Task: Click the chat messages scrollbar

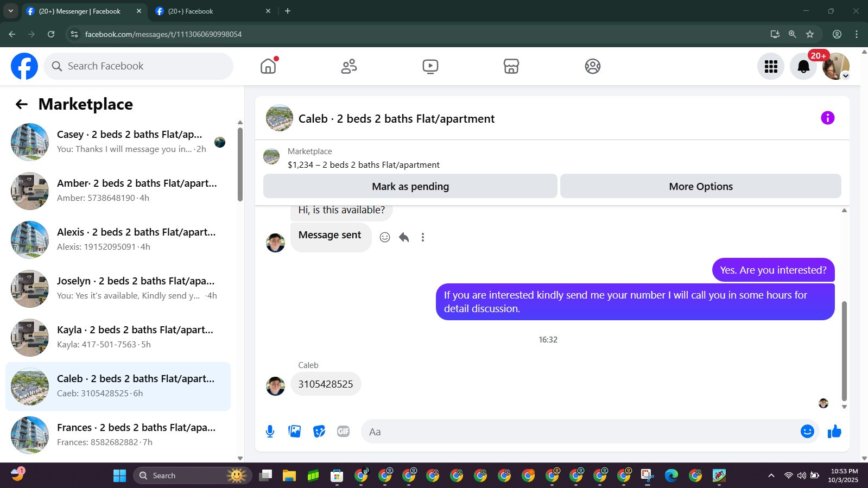Action: (x=844, y=351)
